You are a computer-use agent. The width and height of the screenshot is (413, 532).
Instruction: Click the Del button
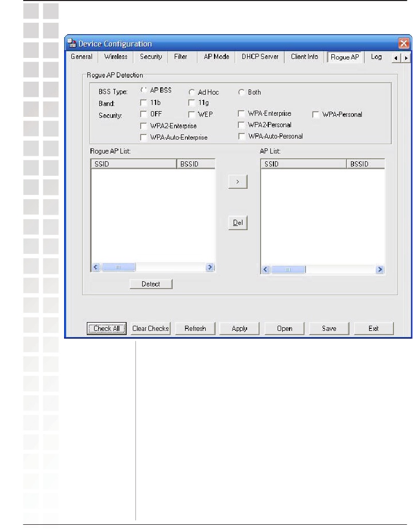238,223
